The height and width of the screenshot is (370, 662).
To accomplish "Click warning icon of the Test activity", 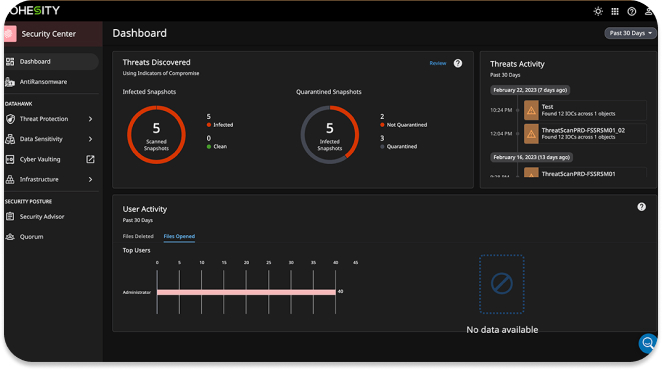I will pos(531,110).
